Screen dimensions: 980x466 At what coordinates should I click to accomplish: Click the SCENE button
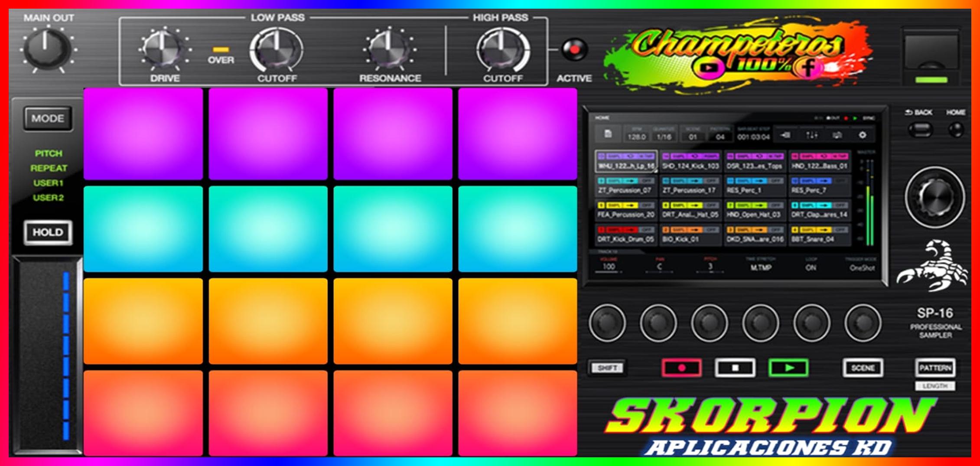863,368
